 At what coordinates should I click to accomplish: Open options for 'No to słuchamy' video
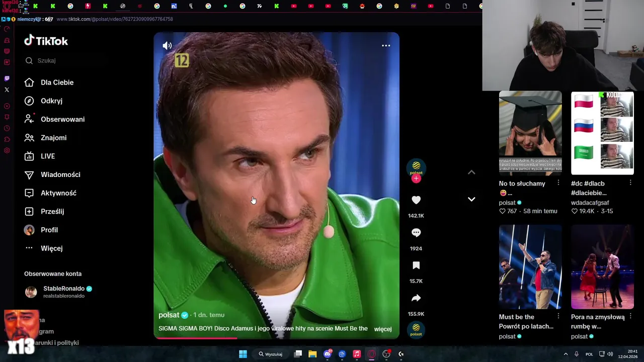pos(558,183)
